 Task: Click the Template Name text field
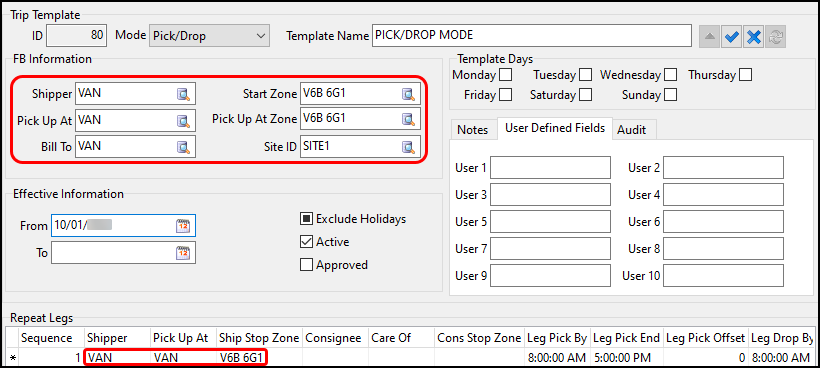point(532,36)
